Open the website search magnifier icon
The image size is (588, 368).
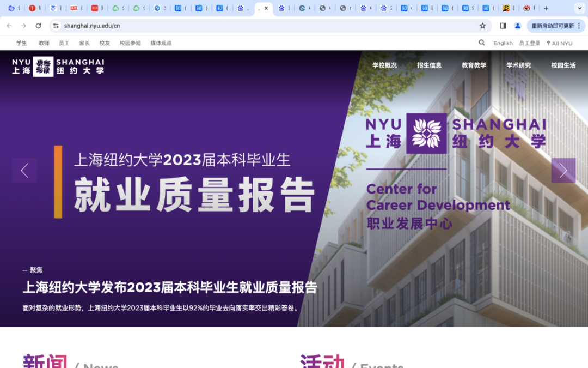click(x=481, y=43)
